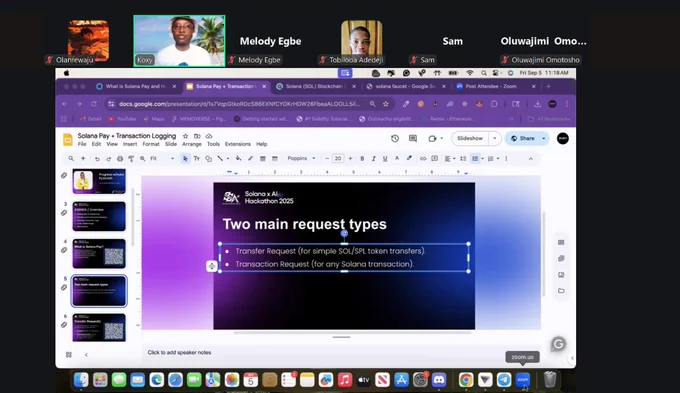Toggle Italic formatting
The width and height of the screenshot is (680, 393).
click(373, 159)
